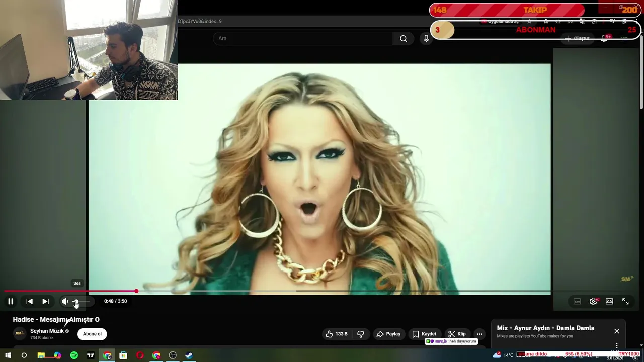This screenshot has height=362, width=644.
Task: Open more actions three-dot menu
Action: pyautogui.click(x=479, y=334)
